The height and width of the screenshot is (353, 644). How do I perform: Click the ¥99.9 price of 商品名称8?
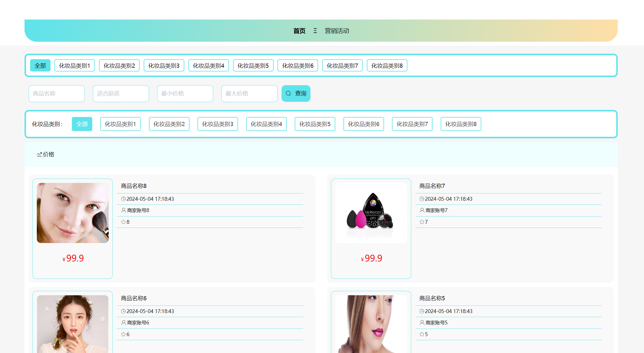pyautogui.click(x=73, y=258)
